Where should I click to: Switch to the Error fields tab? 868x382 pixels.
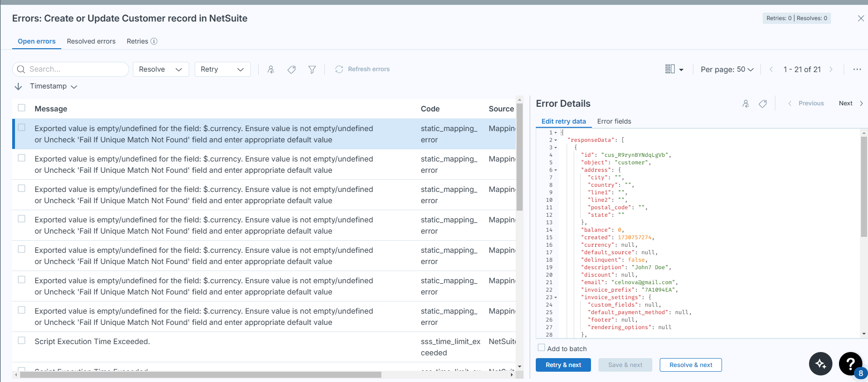(614, 121)
